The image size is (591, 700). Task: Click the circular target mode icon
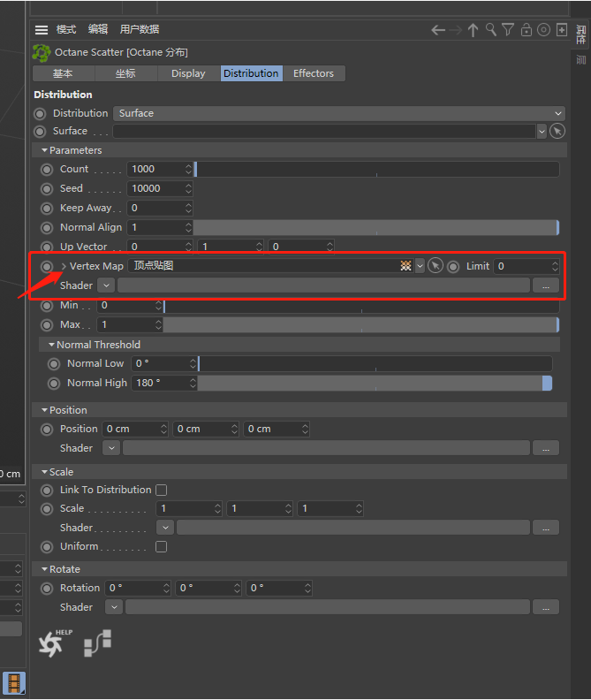tap(543, 30)
